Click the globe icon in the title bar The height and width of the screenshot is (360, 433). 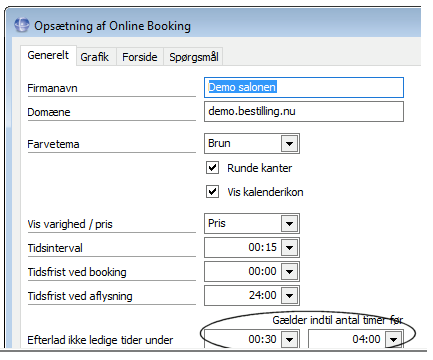click(x=22, y=25)
